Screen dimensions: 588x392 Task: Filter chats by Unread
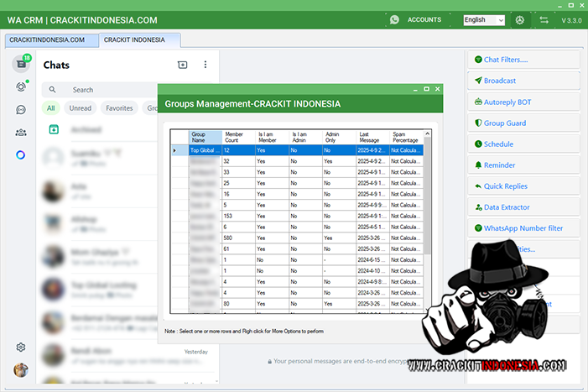81,108
